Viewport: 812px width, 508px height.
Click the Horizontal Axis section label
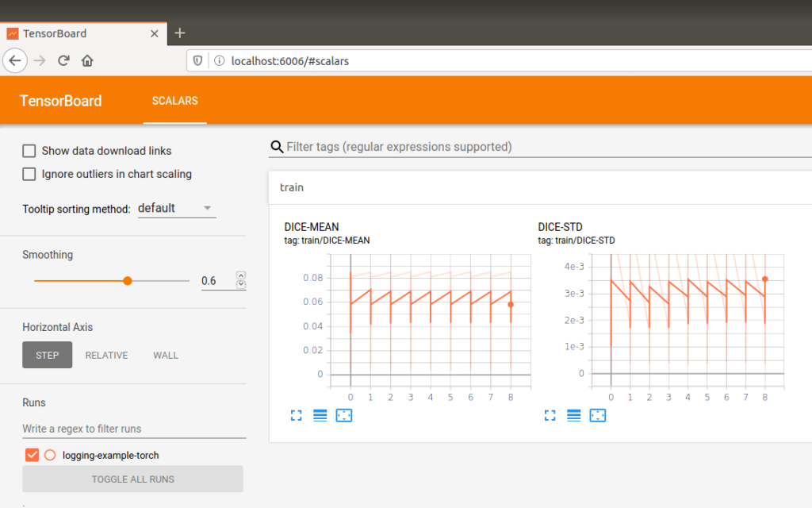pos(57,327)
